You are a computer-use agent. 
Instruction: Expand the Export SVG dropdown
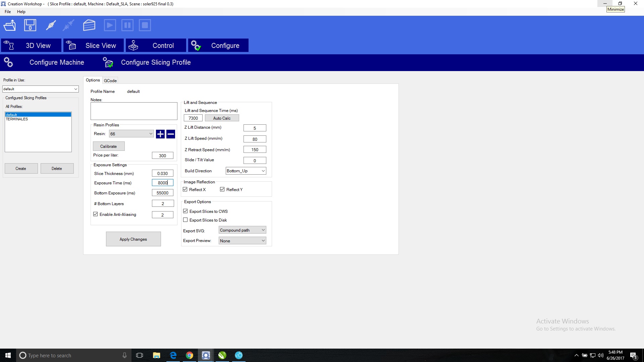tap(242, 230)
